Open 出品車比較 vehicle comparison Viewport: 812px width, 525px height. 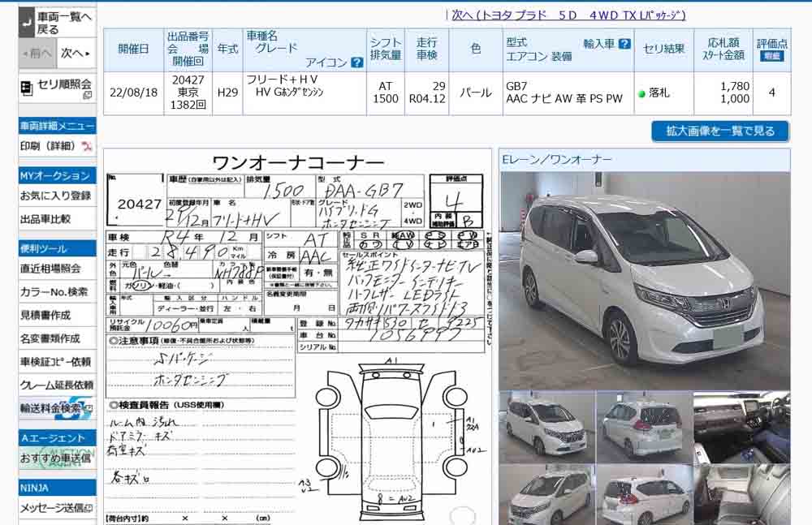[45, 219]
